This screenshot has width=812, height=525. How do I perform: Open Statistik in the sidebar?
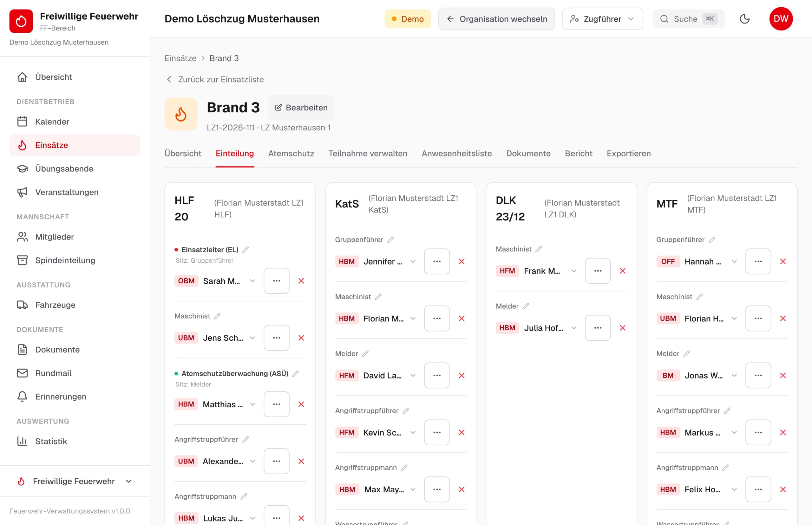coord(75,441)
